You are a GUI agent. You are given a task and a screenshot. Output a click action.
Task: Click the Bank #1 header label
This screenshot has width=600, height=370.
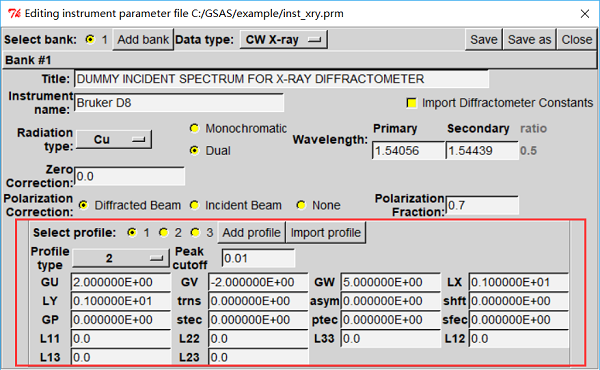coord(28,60)
